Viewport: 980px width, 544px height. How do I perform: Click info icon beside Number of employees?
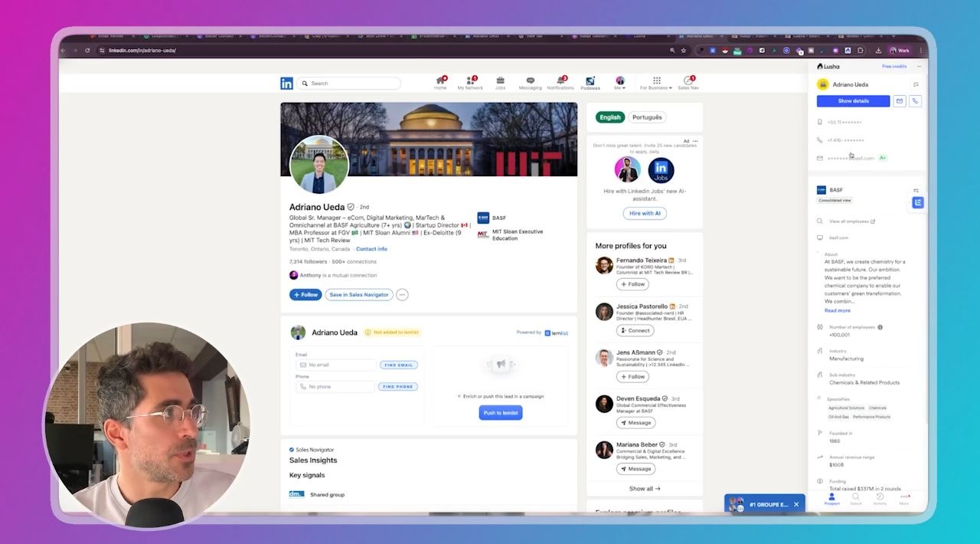(880, 327)
